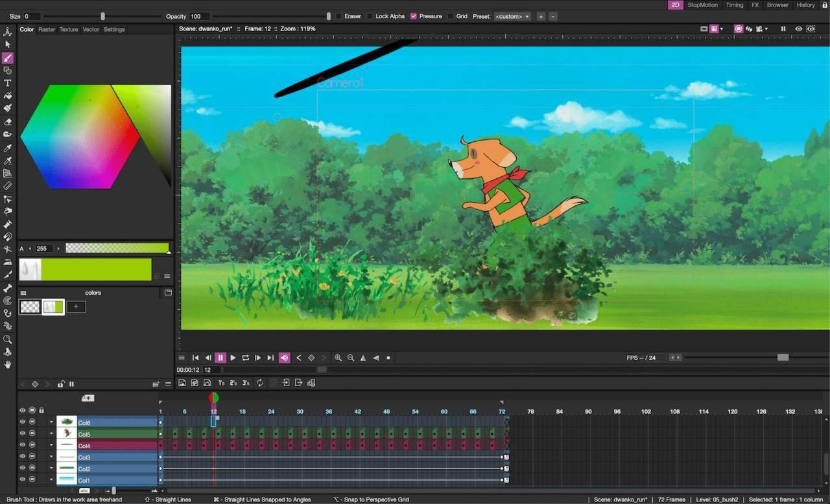
Task: Expand the Col5 column dropdown arrow
Action: coord(51,434)
